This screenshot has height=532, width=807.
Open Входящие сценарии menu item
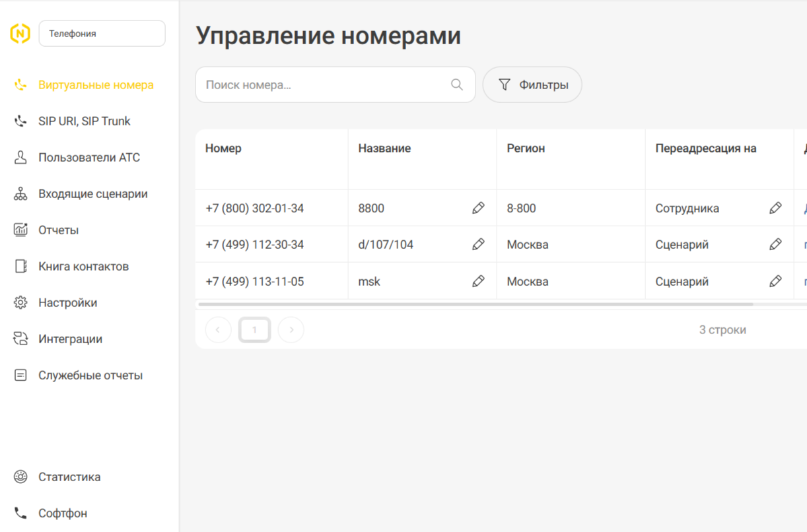pyautogui.click(x=92, y=194)
